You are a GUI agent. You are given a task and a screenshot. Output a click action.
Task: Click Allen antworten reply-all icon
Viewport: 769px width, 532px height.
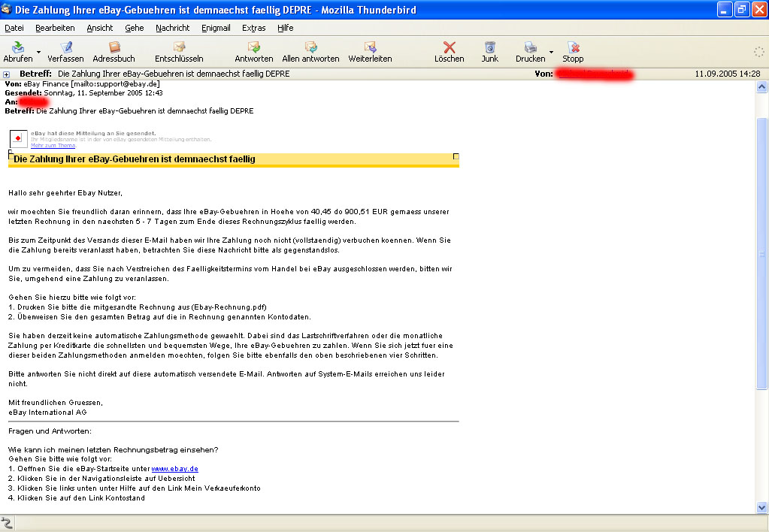(x=311, y=47)
